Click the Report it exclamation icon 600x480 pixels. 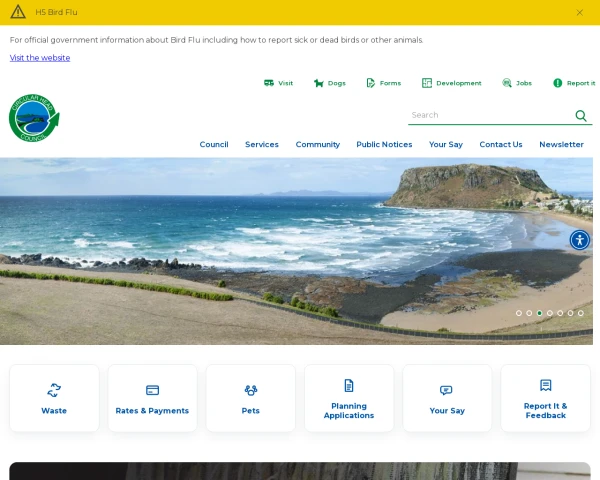(x=558, y=83)
